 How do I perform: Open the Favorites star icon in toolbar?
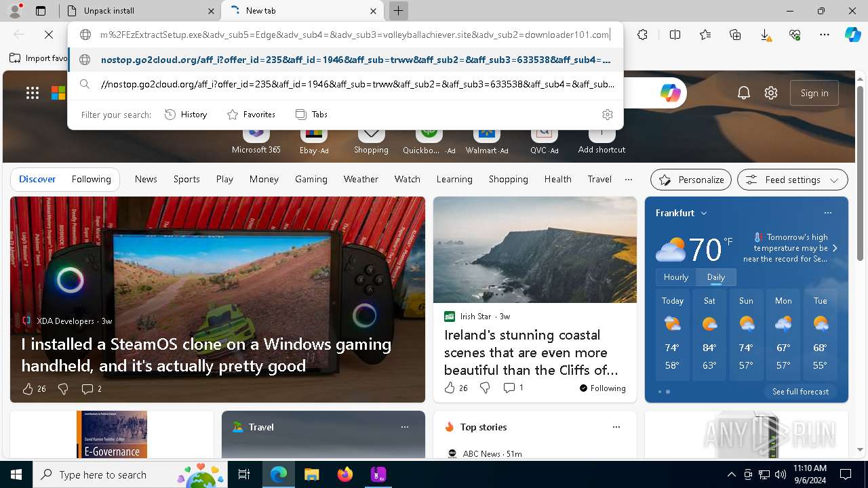[x=705, y=35]
